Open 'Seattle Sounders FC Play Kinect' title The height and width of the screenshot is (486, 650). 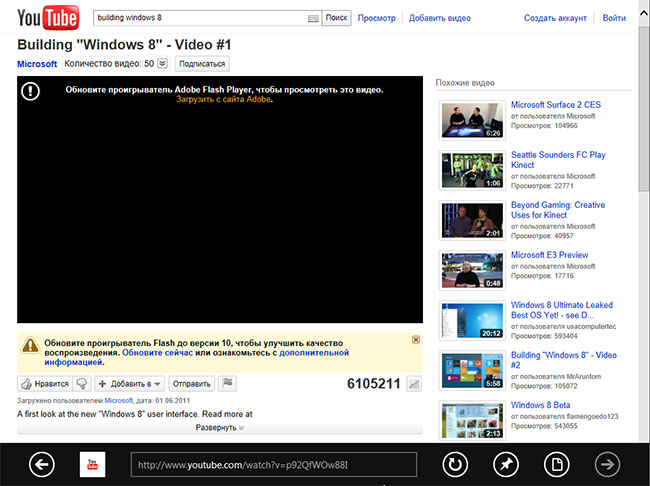pos(558,160)
